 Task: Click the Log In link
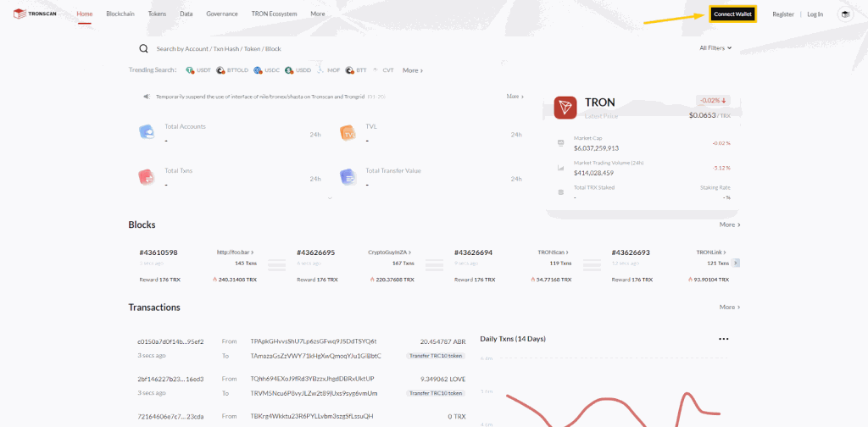815,14
